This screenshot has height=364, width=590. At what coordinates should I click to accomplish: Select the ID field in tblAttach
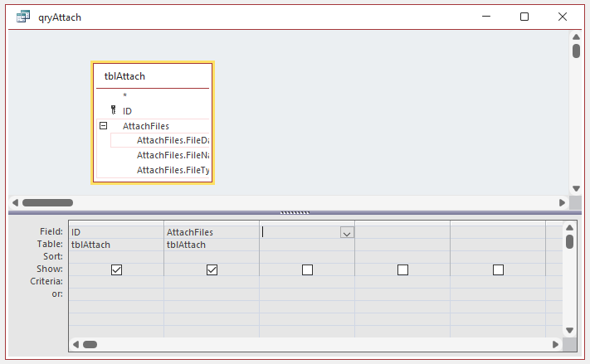tap(153, 111)
